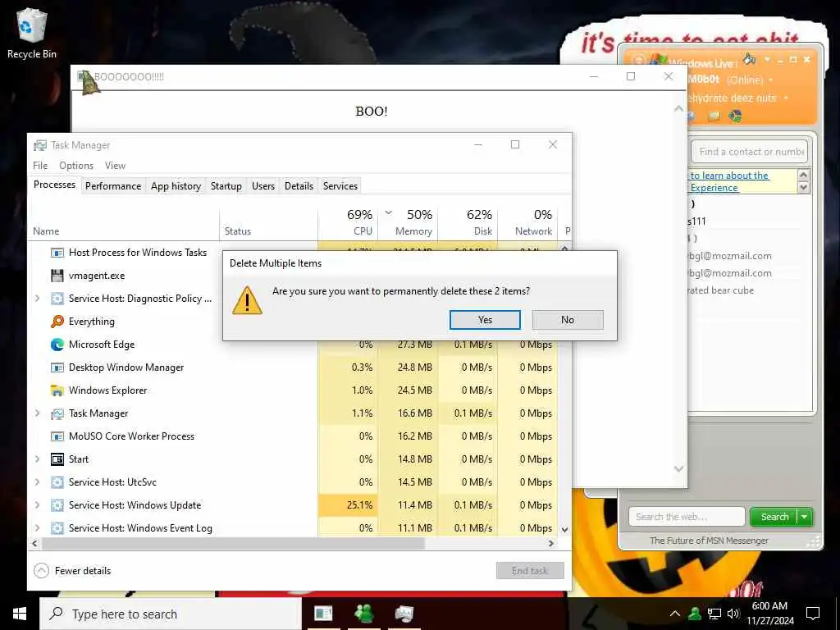Switch to the Startup tab
Image resolution: width=840 pixels, height=630 pixels.
click(x=226, y=186)
